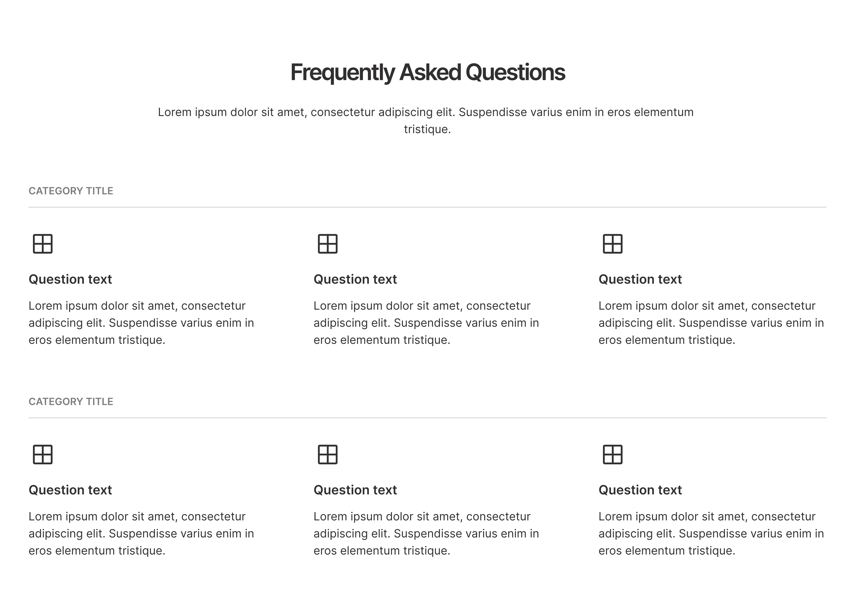Click the answer paragraph under top-left question
This screenshot has height=616, width=855.
tap(141, 323)
